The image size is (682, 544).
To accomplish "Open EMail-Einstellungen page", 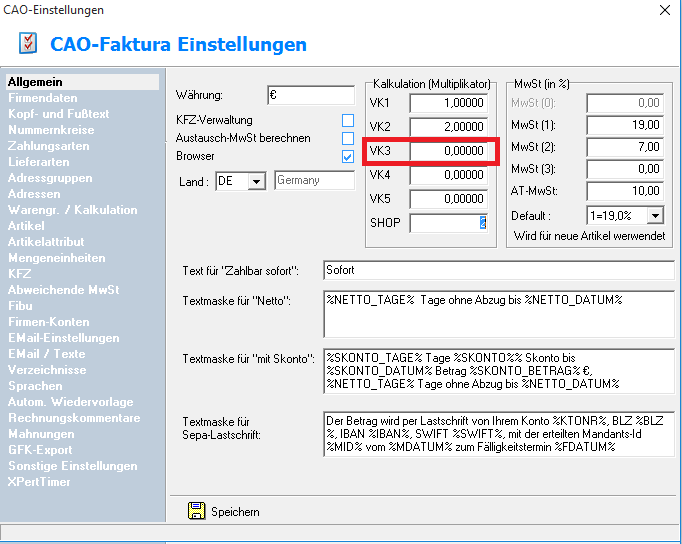I will 64,338.
